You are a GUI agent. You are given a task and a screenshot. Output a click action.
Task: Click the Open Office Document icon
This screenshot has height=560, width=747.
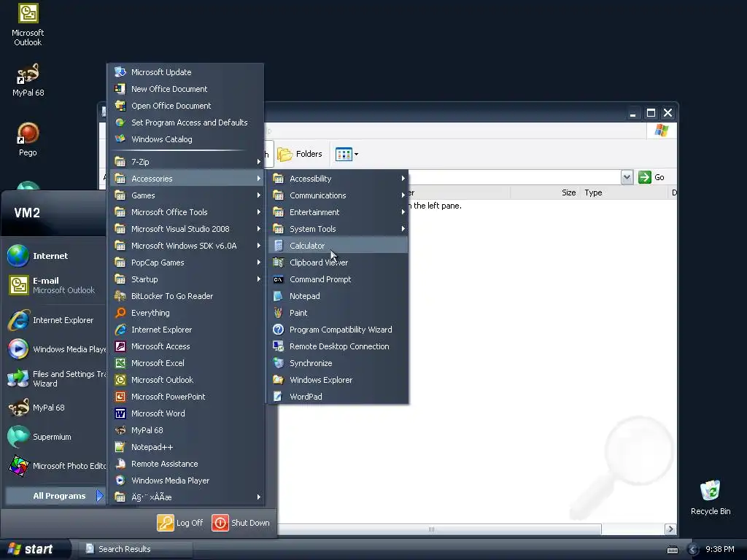coord(120,106)
